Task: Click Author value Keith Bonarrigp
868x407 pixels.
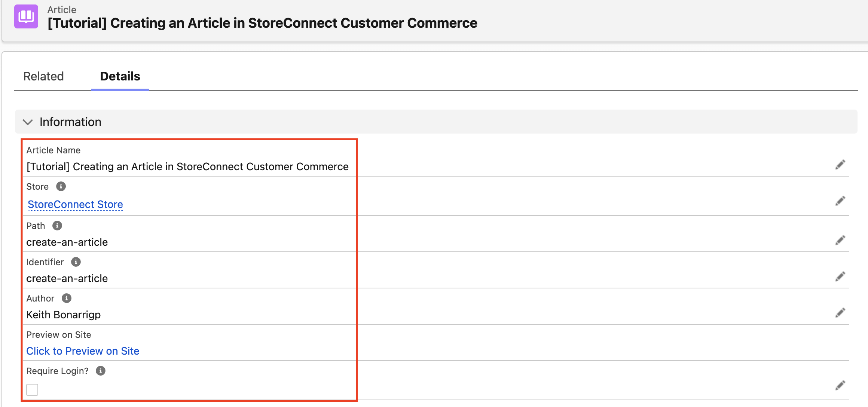Action: click(x=64, y=315)
